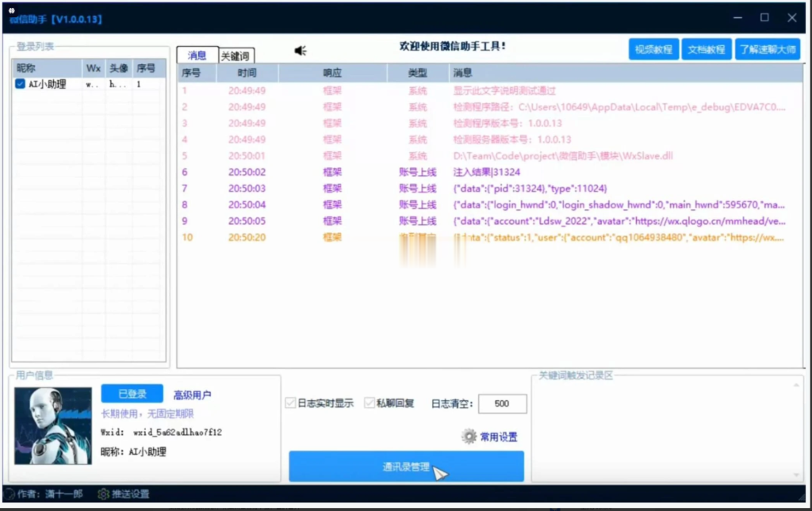812x511 pixels.
Task: Click scrollbar down arrow in 关键词触发记录区
Action: pyautogui.click(x=796, y=475)
